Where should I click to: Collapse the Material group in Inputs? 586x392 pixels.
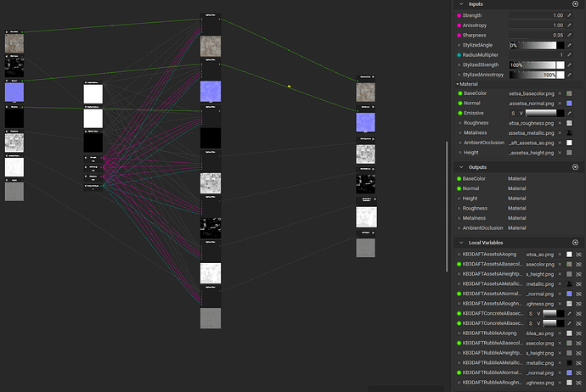pyautogui.click(x=459, y=84)
